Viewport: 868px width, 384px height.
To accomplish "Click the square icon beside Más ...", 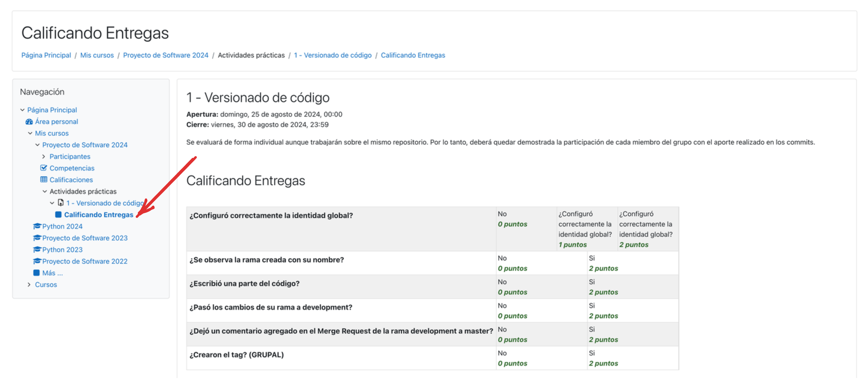I will tap(37, 273).
